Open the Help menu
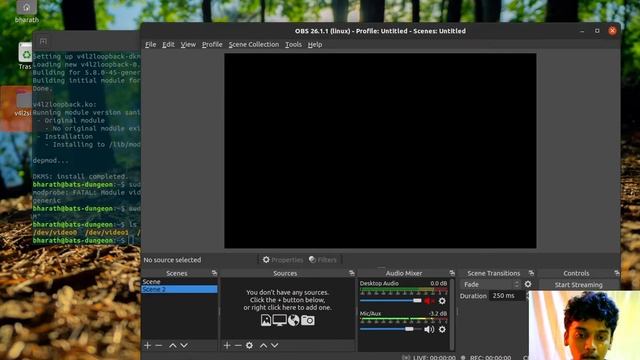The image size is (640, 360). pos(315,44)
